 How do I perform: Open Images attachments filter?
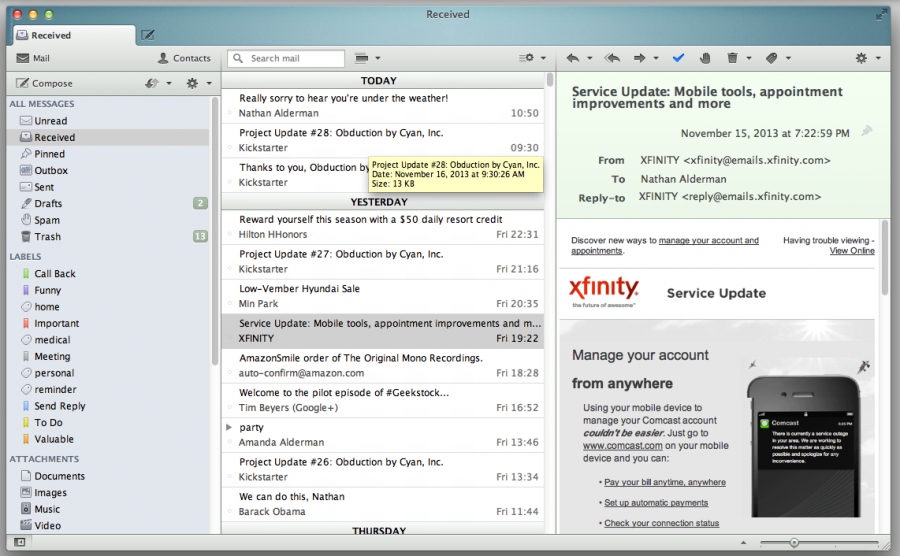109,492
